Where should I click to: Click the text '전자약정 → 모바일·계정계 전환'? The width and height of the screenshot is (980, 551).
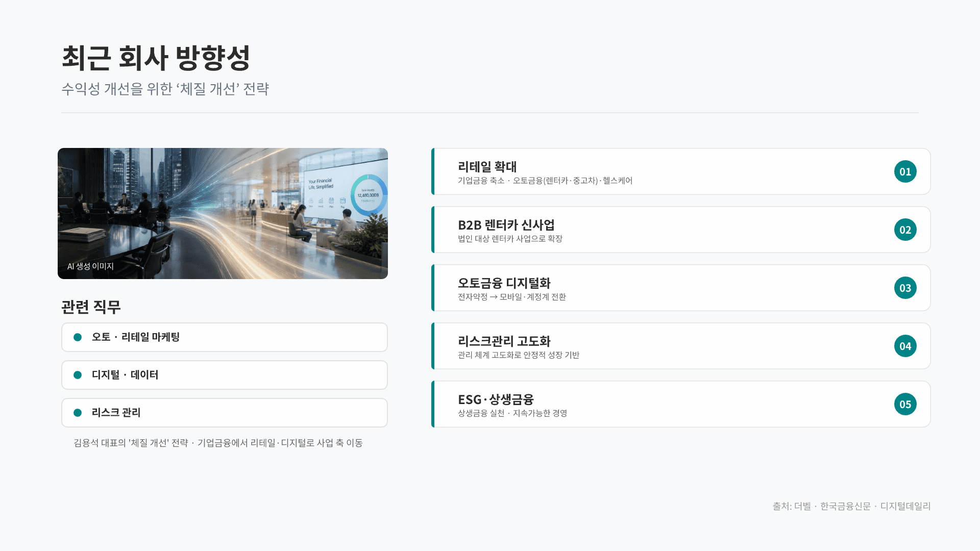pos(511,297)
